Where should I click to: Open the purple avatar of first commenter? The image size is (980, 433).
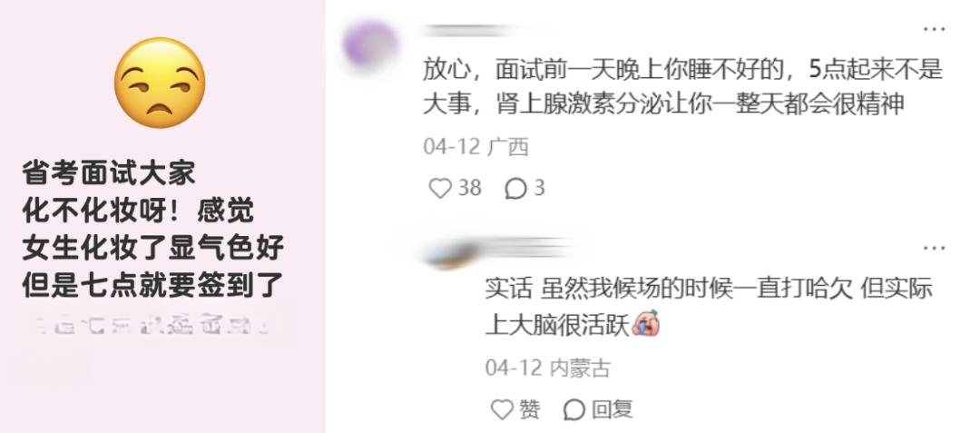tap(370, 44)
